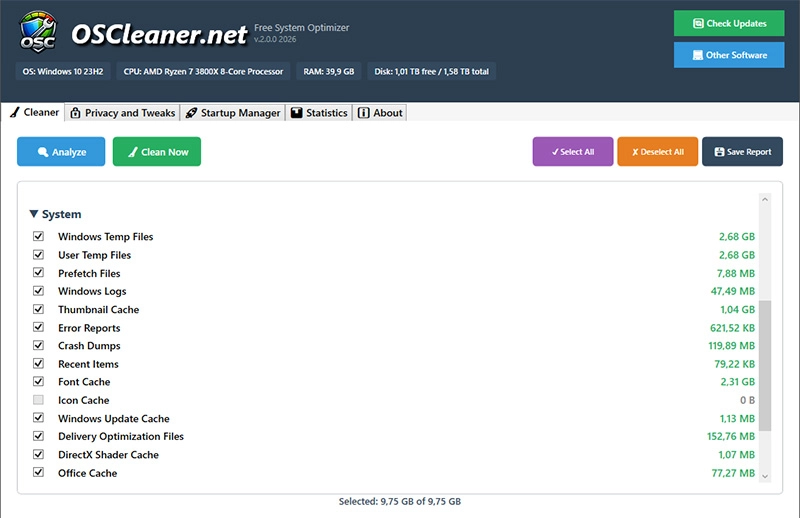Uncheck the Font Cache checkbox
Viewport: 800px width, 518px height.
(x=38, y=382)
